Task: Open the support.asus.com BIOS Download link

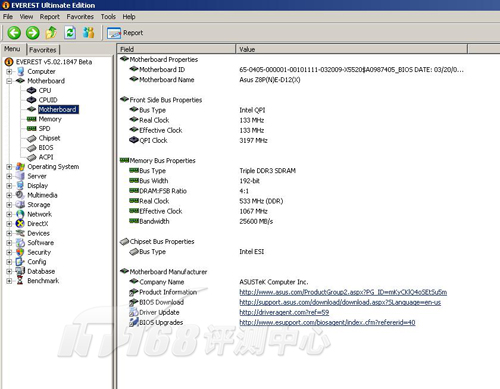Action: click(340, 302)
